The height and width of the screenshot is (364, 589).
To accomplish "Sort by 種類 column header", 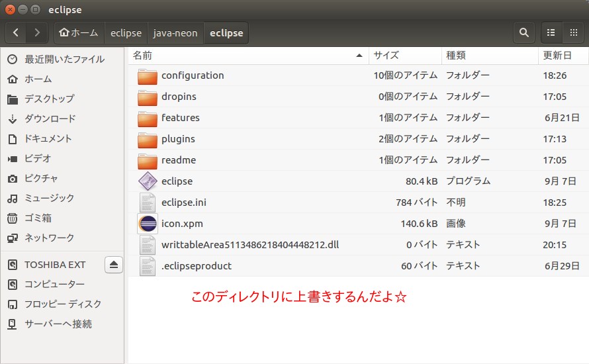I will [490, 56].
